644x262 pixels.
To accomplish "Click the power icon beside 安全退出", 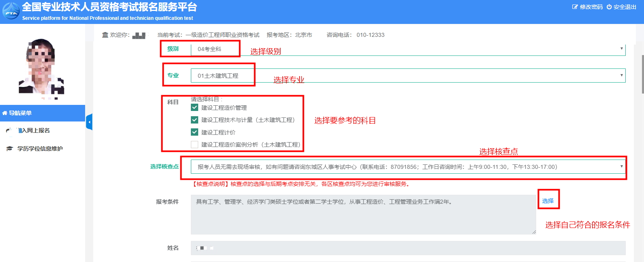I will click(x=609, y=7).
